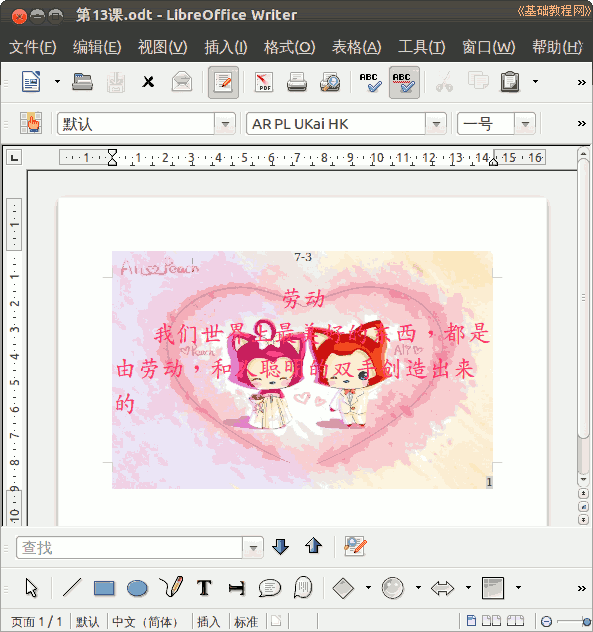The image size is (593, 632).
Task: Expand the AR PL UKai HK font dropdown
Action: tap(436, 124)
